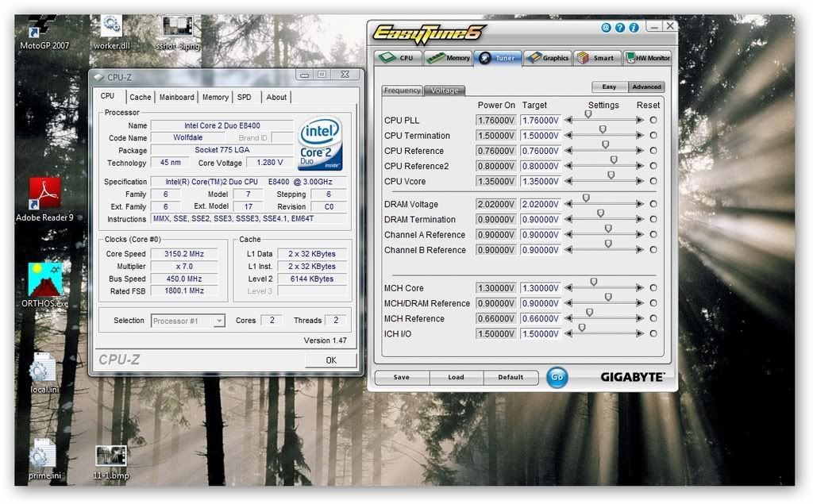Screen dimensions: 813x504
Task: Click the Save button in EasyTune6
Action: [x=401, y=377]
